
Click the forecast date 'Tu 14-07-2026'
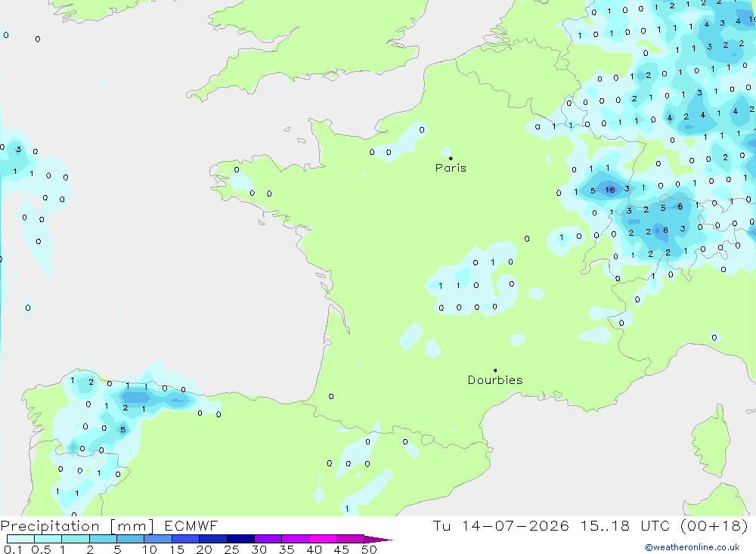(x=501, y=526)
